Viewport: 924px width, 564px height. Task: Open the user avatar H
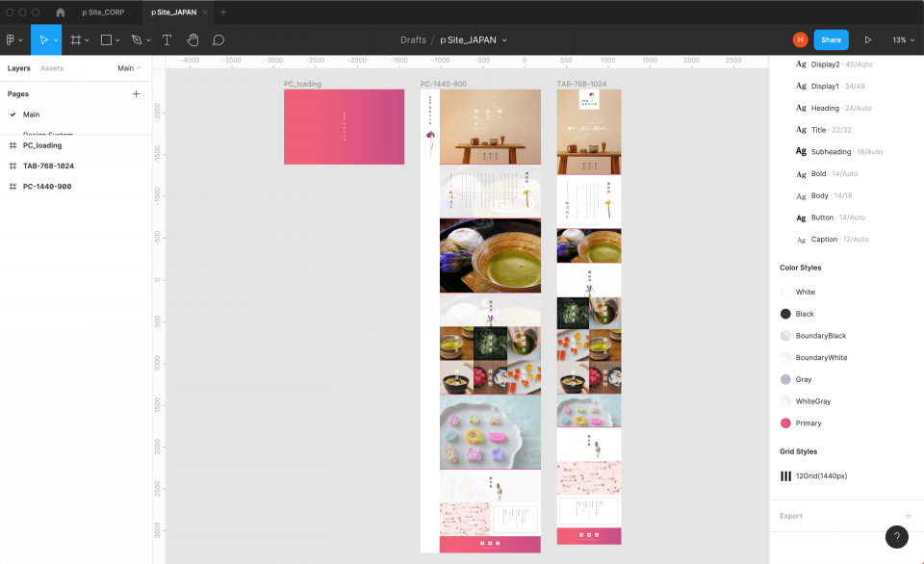point(800,39)
